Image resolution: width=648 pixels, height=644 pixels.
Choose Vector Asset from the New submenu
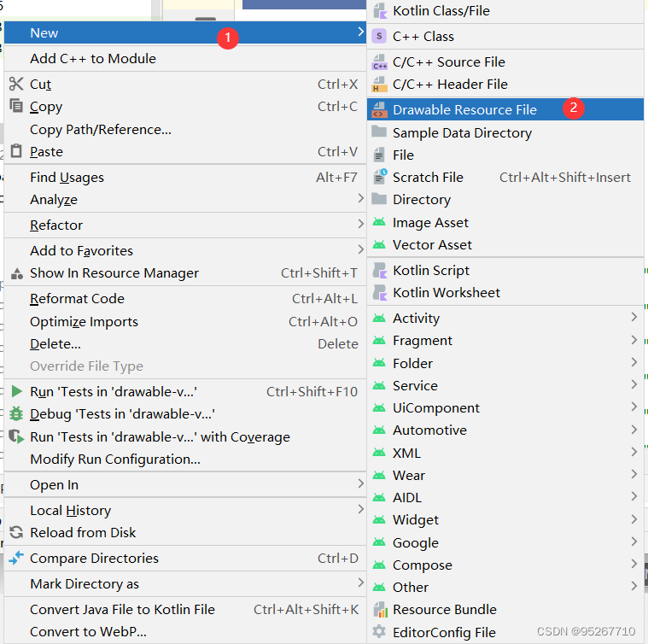tap(432, 244)
